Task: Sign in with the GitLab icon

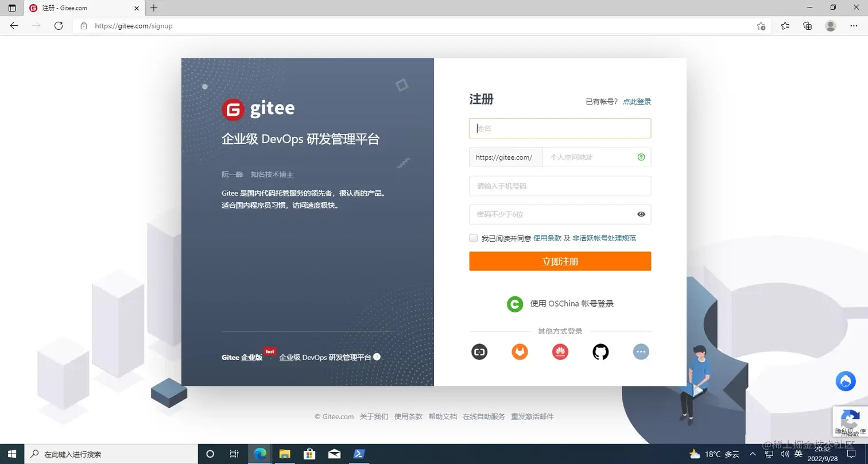Action: pyautogui.click(x=520, y=351)
